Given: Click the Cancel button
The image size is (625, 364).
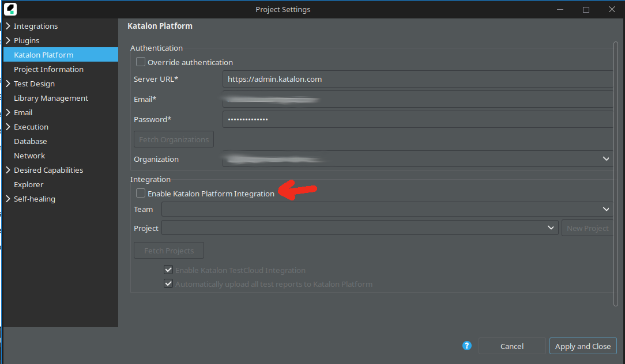Looking at the screenshot, I should 511,346.
